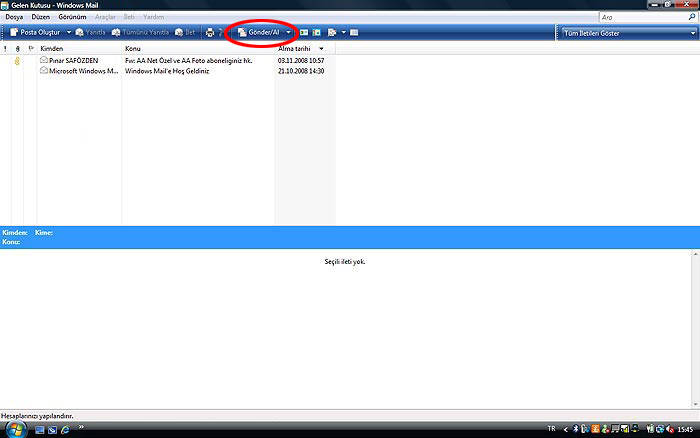
Task: Show hidden tray icons arrow
Action: click(566, 430)
